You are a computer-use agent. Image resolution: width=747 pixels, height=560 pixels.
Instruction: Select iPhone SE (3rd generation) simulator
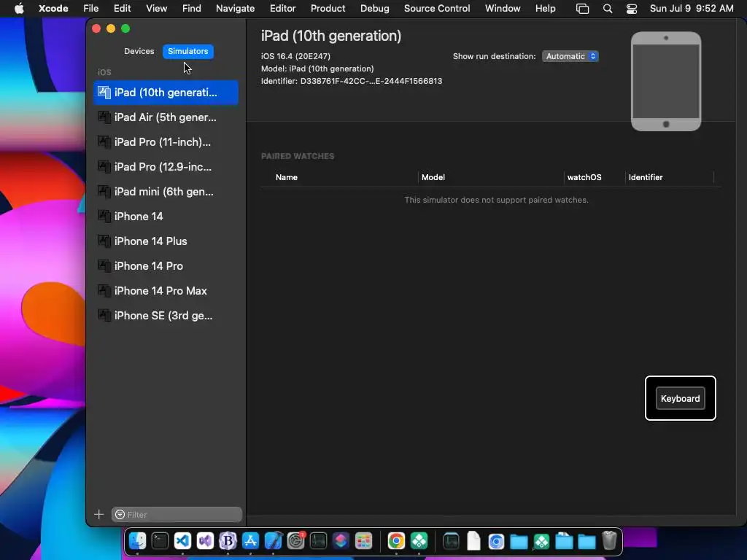click(166, 315)
